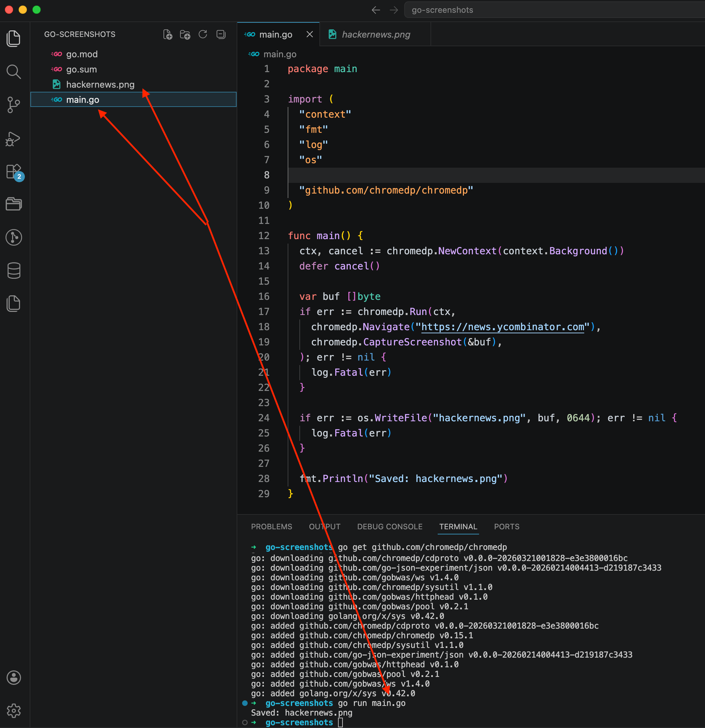Open the Manage settings gear
Image resolution: width=705 pixels, height=728 pixels.
(13, 710)
